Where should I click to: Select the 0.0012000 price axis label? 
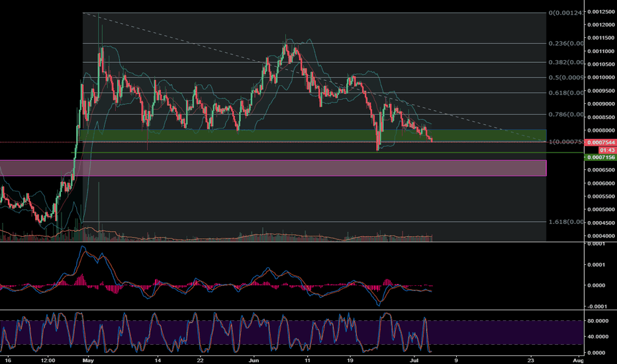[x=601, y=24]
